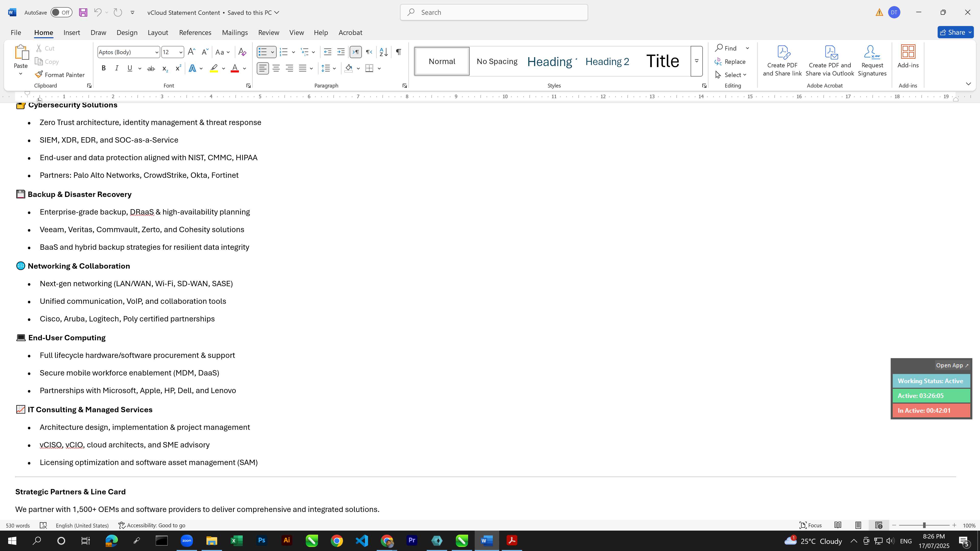Toggle Bold formatting
This screenshot has width=980, height=551.
[103, 68]
